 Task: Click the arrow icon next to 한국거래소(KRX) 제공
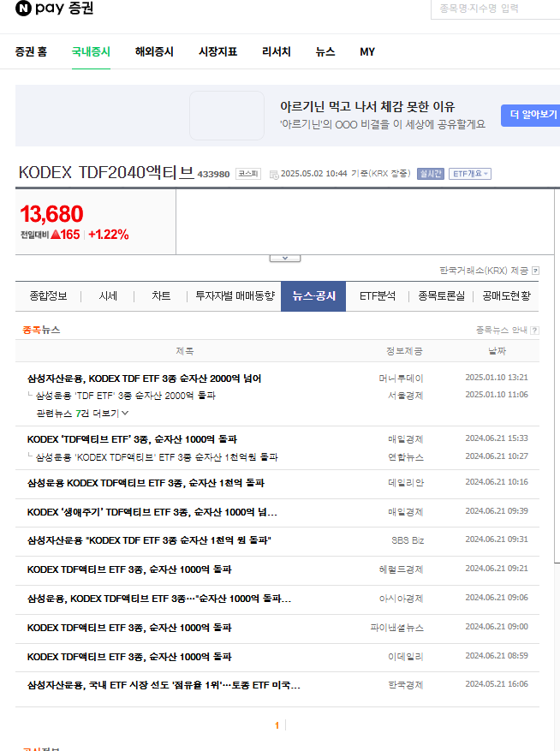(x=535, y=271)
